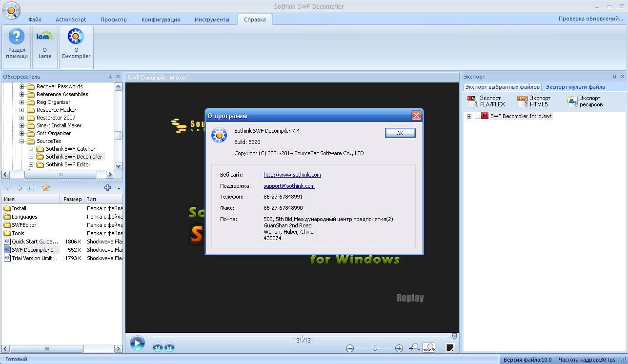Screen dimensions: 628x364
Task: Click the playback progress slider thumb
Action: (454, 336)
